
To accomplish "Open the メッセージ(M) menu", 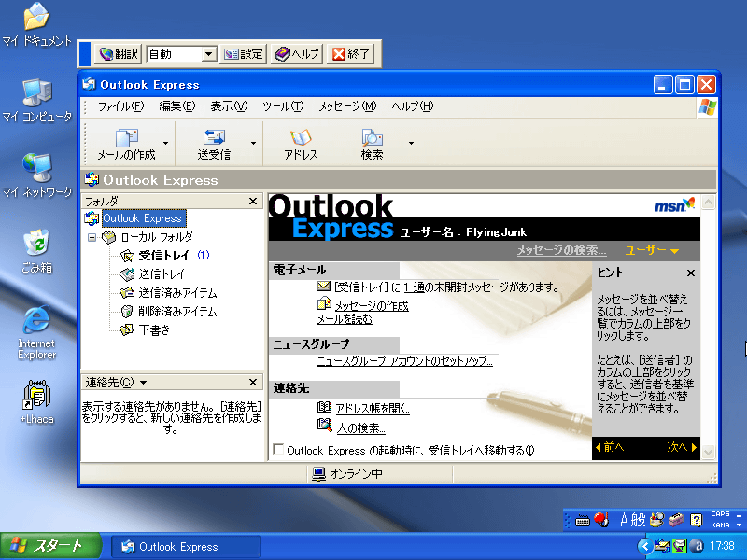I will tap(347, 106).
